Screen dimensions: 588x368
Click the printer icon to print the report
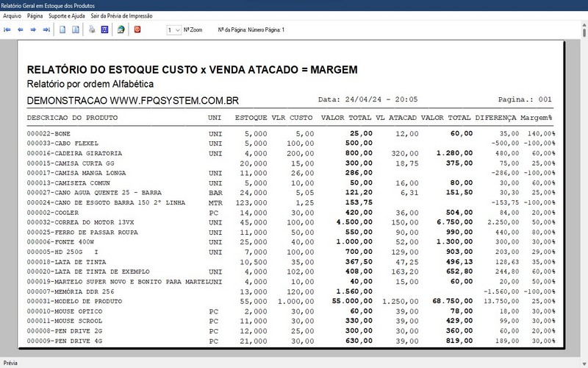[x=92, y=29]
